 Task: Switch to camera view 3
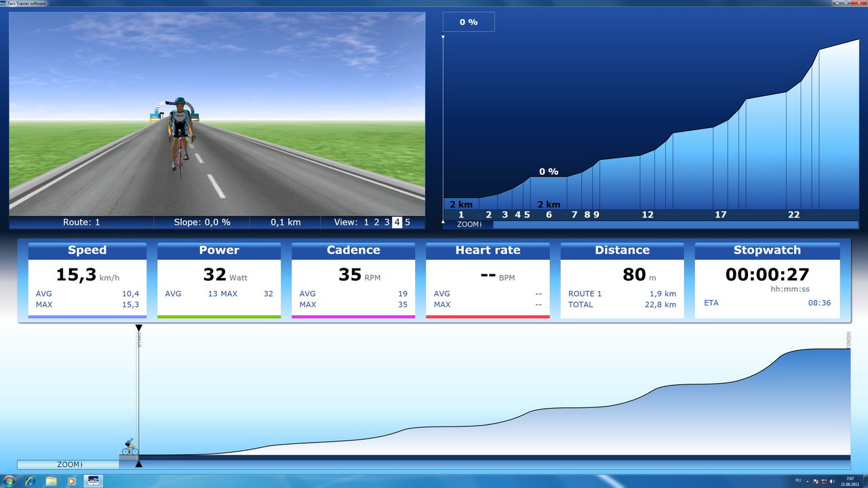[x=387, y=222]
